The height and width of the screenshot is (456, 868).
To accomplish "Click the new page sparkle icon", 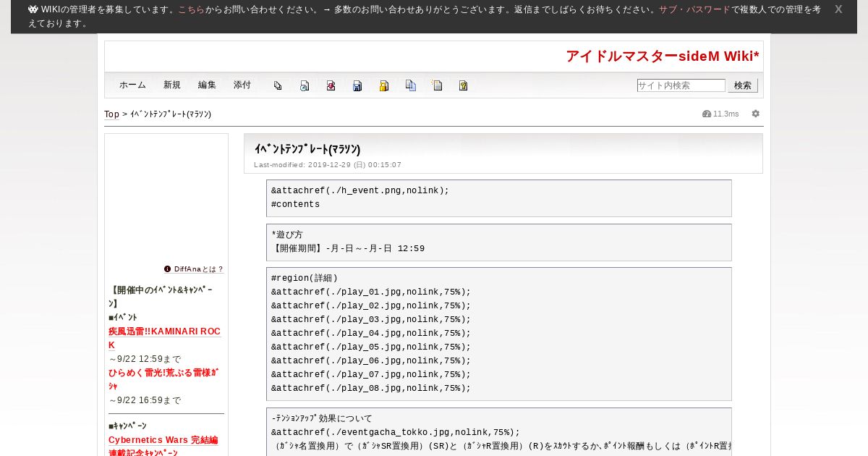I will coord(437,85).
